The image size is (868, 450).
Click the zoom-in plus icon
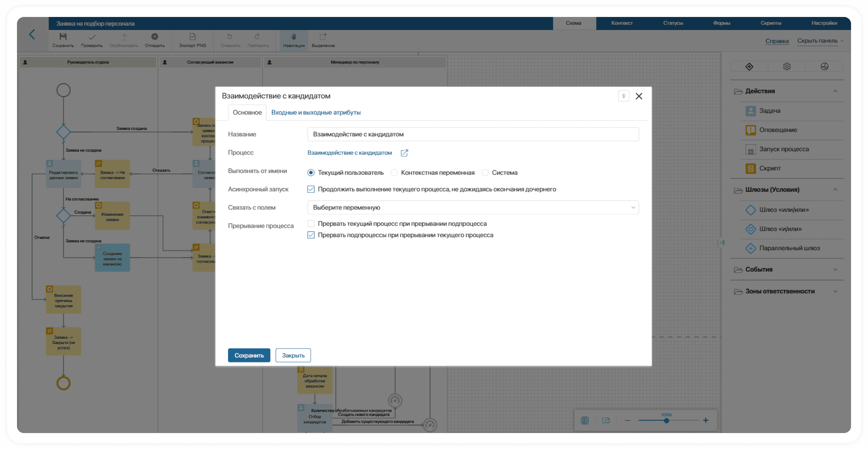pos(706,420)
